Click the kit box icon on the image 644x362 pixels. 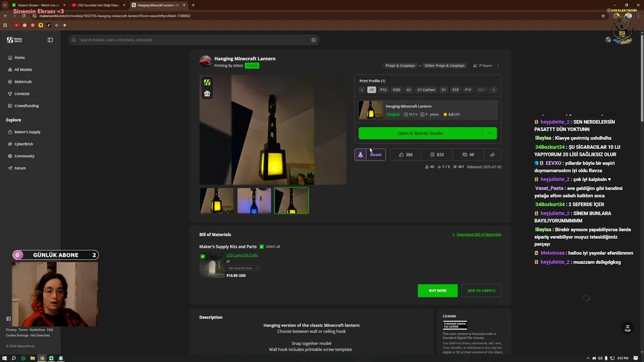tap(207, 94)
